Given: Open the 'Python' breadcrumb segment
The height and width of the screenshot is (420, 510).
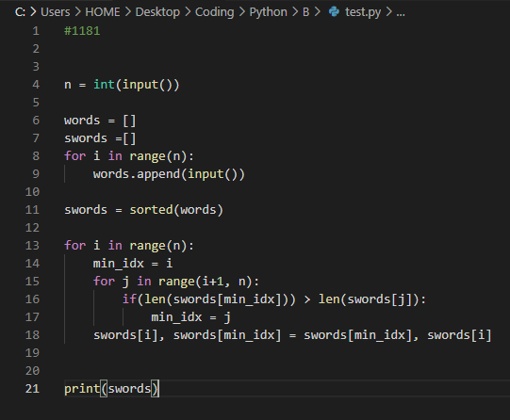Looking at the screenshot, I should pos(268,12).
